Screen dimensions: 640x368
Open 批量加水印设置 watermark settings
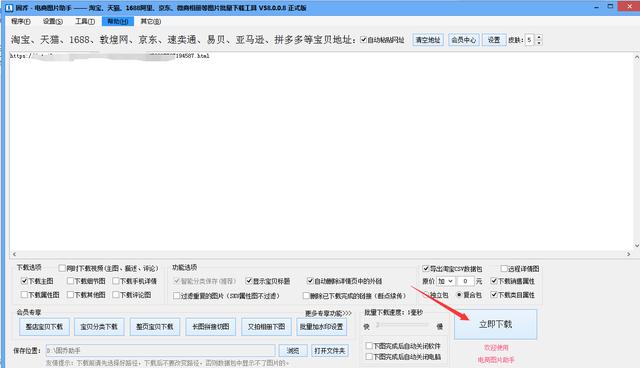point(322,327)
